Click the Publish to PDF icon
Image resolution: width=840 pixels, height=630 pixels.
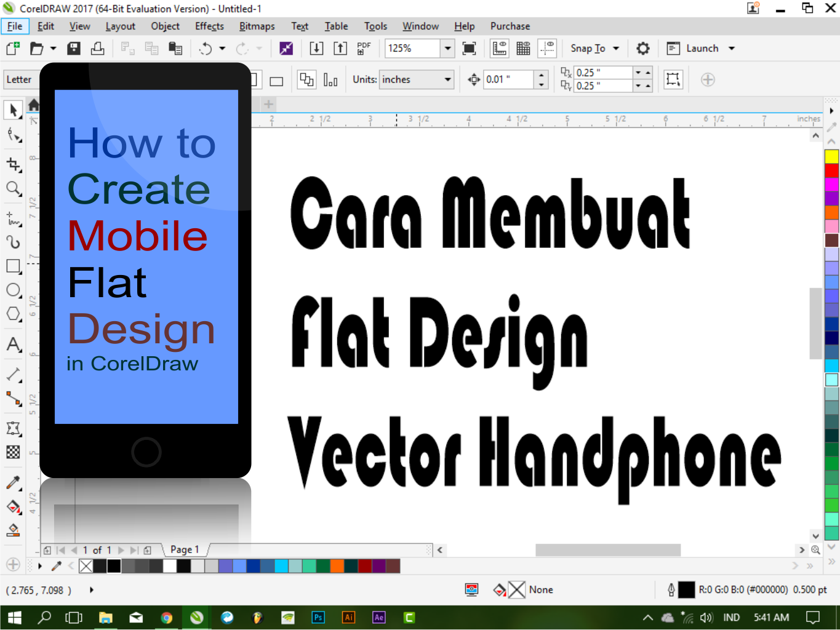point(363,48)
